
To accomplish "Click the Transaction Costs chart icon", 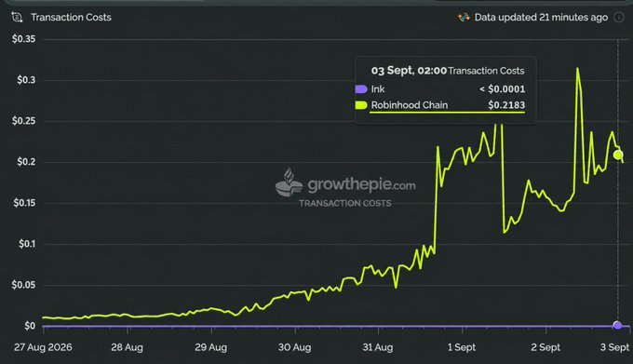I will click(x=17, y=18).
